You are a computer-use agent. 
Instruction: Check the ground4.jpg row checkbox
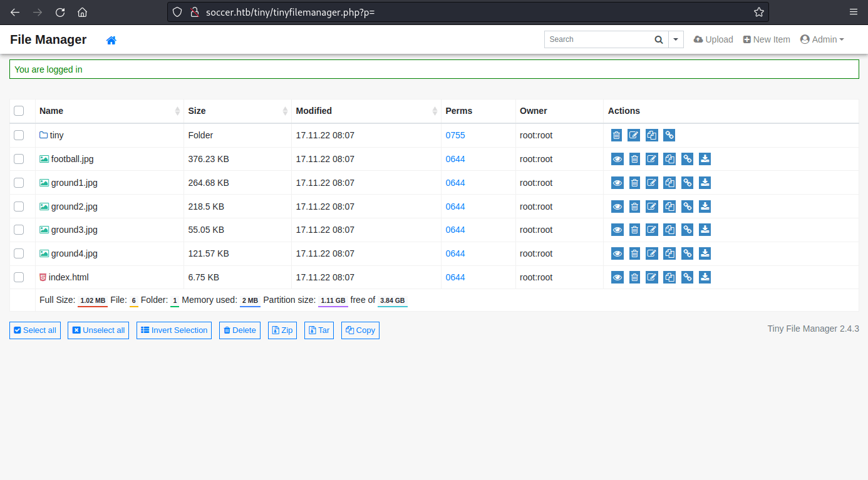(19, 253)
